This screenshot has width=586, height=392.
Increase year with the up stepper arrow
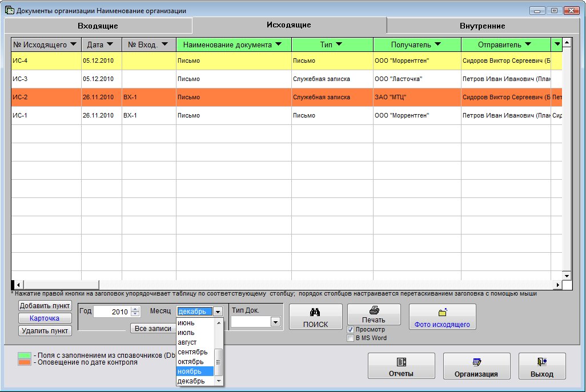[135, 309]
